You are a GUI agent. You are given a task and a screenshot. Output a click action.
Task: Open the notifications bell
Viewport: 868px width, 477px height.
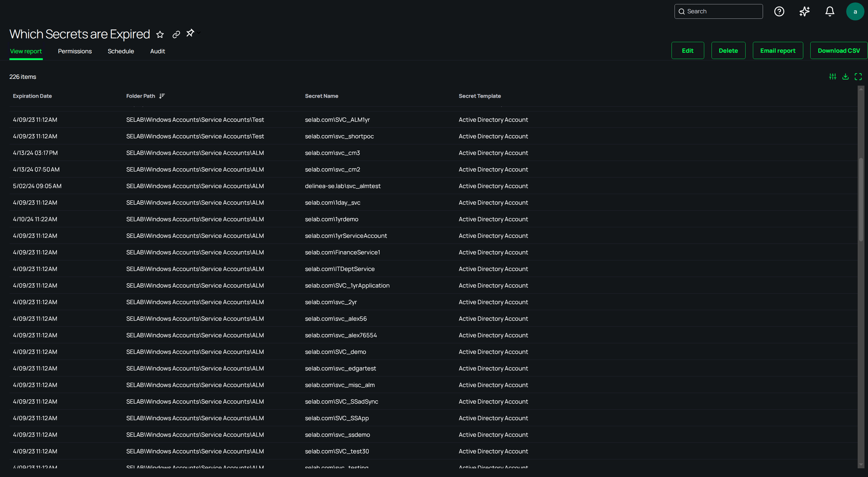pyautogui.click(x=830, y=11)
